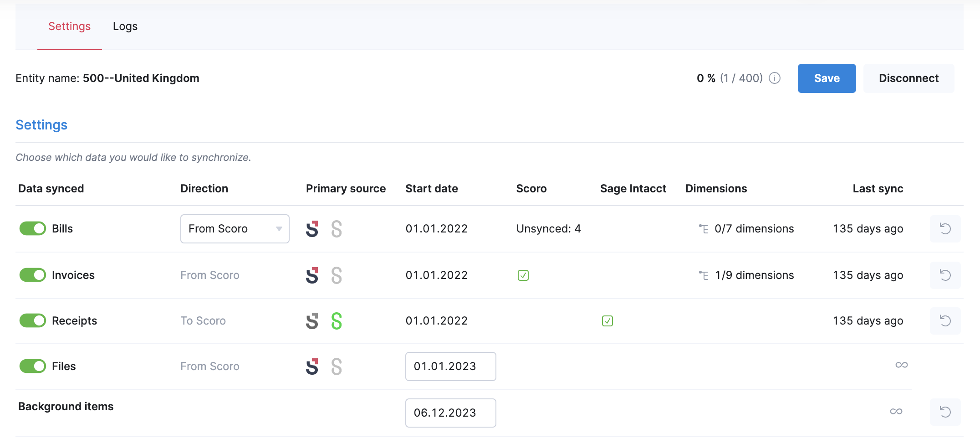The height and width of the screenshot is (444, 980).
Task: Click the Disconnect button
Action: tap(909, 78)
